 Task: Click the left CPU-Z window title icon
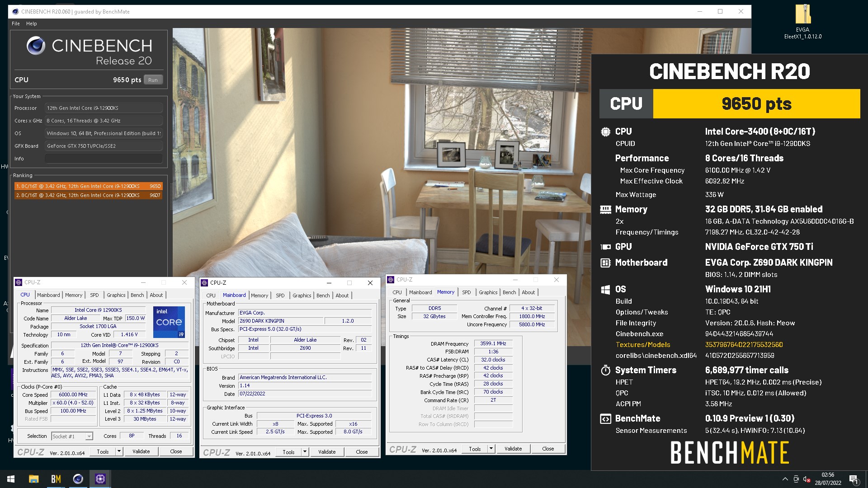pos(19,282)
